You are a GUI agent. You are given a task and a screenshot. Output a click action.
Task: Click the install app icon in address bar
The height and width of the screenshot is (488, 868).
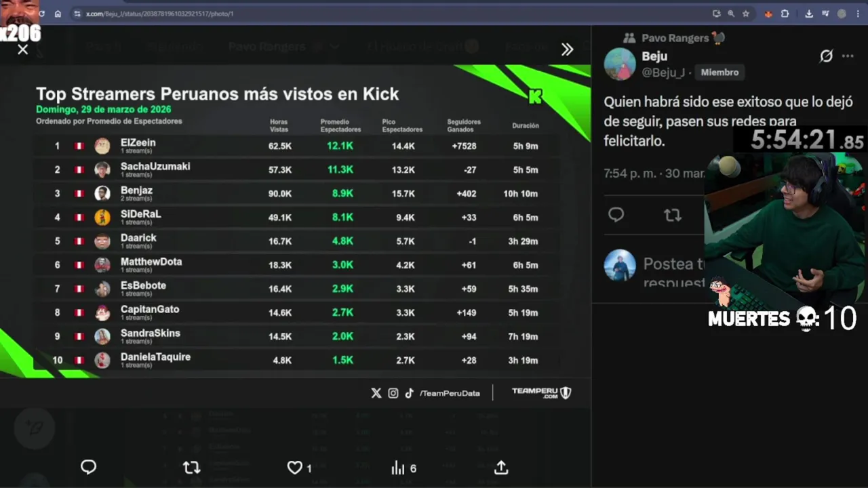pyautogui.click(x=716, y=14)
